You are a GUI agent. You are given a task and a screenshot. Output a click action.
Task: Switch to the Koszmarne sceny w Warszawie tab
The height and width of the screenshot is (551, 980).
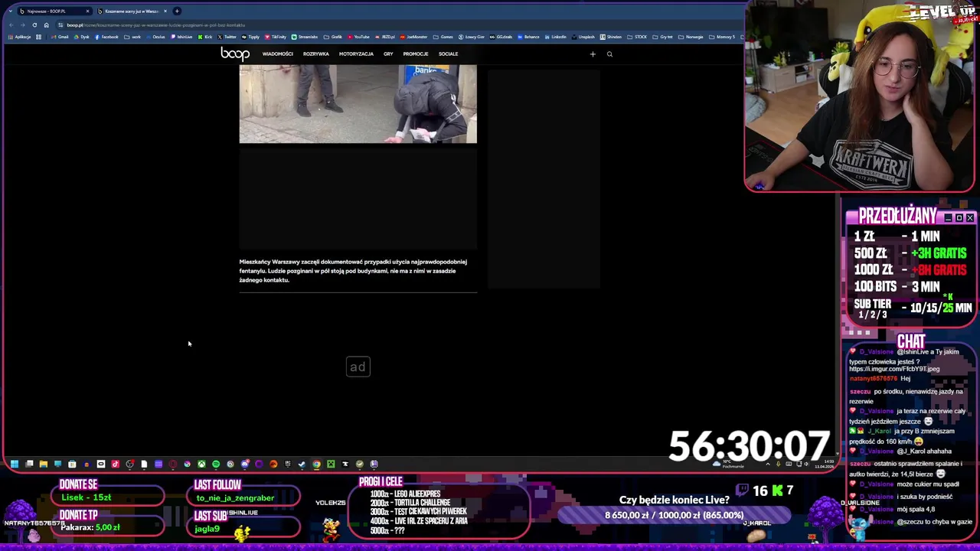click(132, 11)
